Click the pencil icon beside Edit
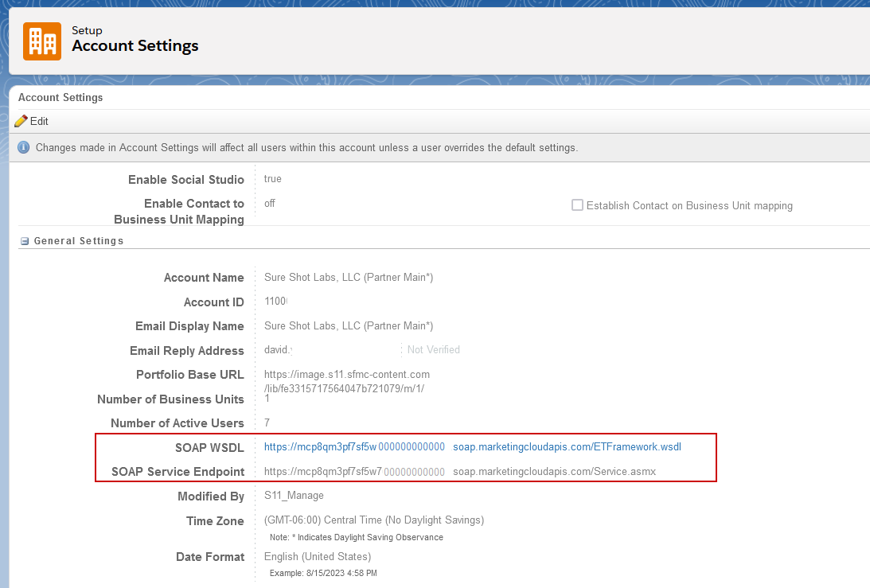870x588 pixels. click(21, 121)
